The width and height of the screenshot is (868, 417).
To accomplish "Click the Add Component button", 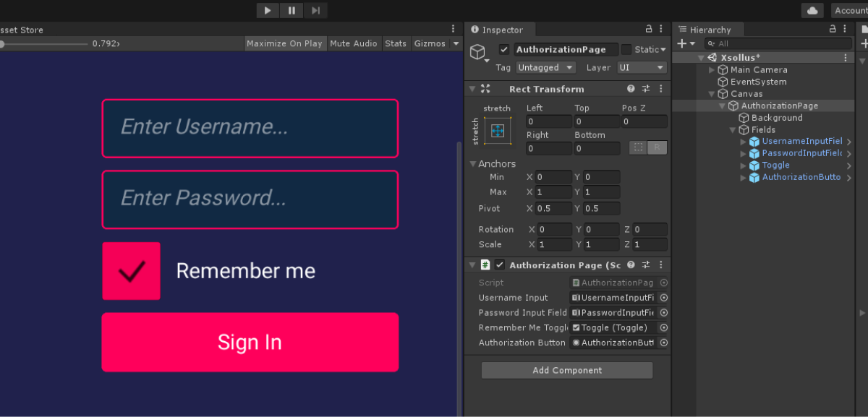I will click(x=567, y=370).
